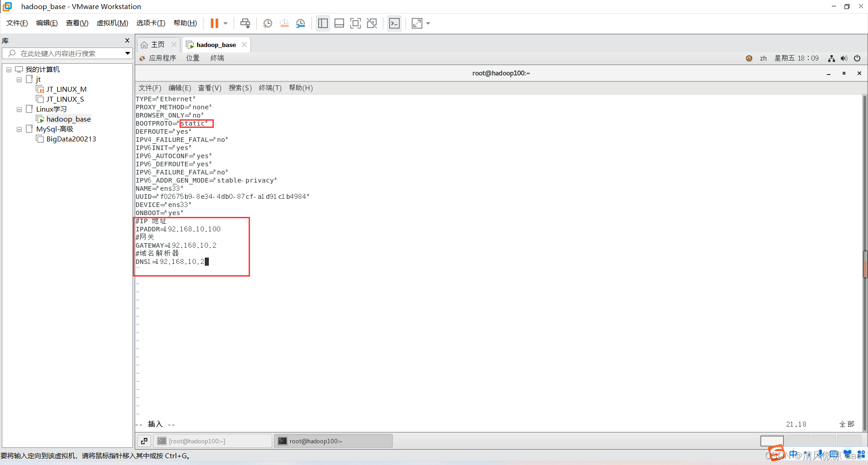
Task: Open stretch display options dropdown
Action: [x=428, y=23]
